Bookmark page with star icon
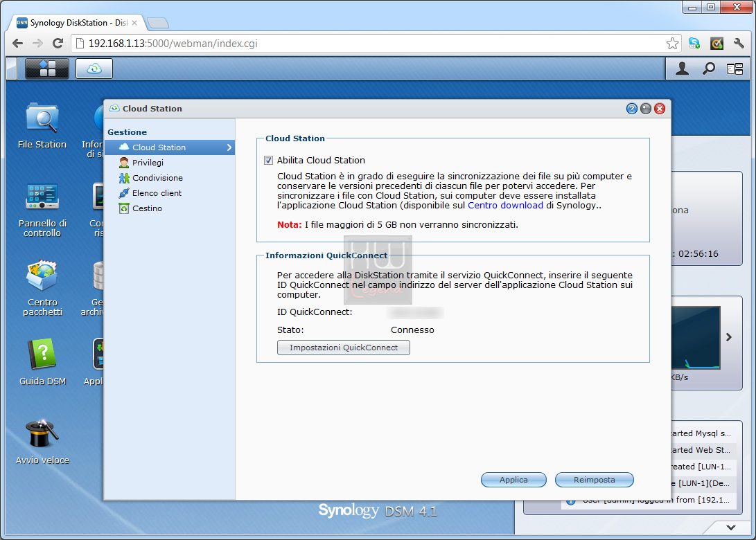Image resolution: width=756 pixels, height=540 pixels. [x=672, y=44]
